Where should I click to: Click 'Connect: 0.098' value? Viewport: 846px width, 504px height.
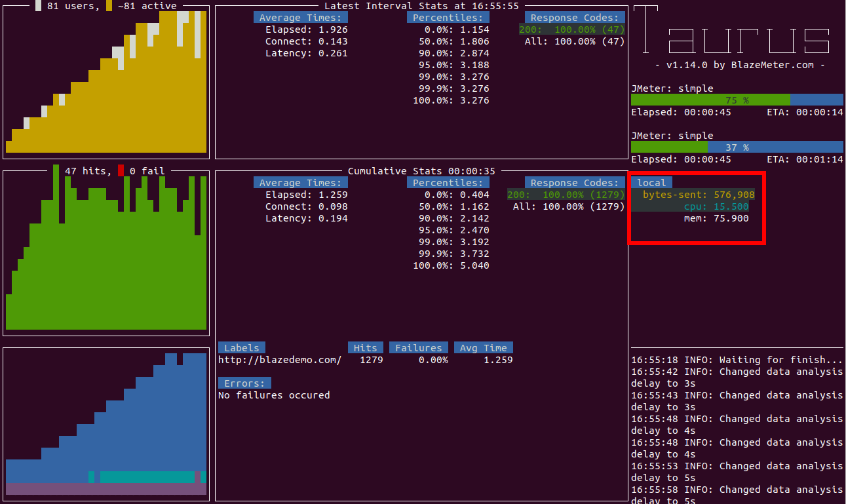[x=307, y=206]
